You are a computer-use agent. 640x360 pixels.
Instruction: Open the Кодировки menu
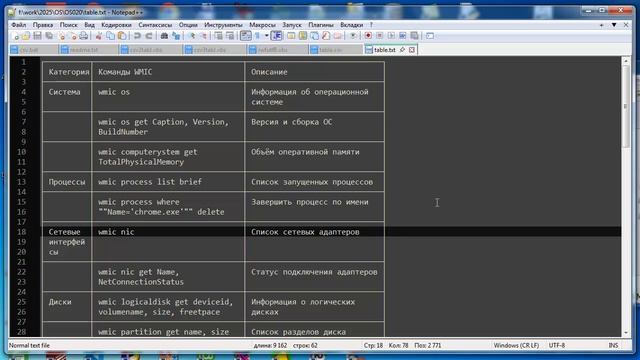tap(116, 25)
